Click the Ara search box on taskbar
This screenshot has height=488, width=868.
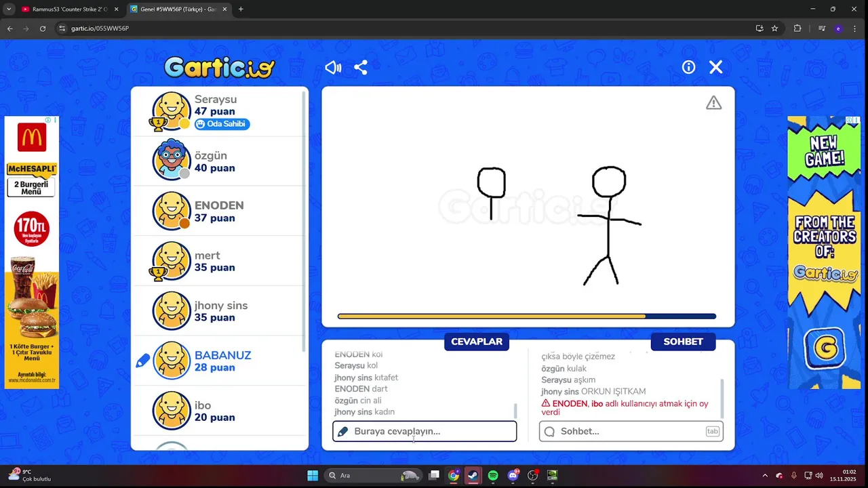pyautogui.click(x=373, y=475)
